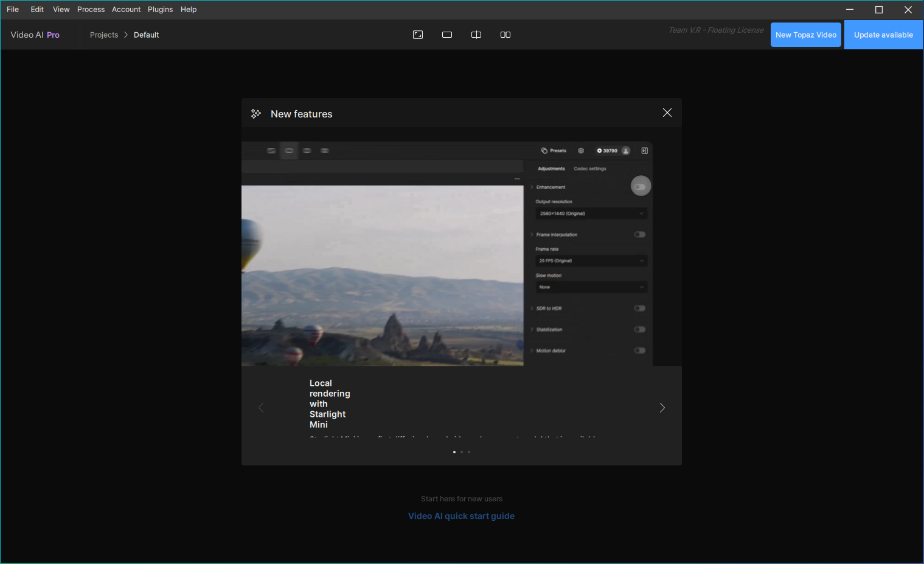Click the New features sparkle icon
This screenshot has width=924, height=564.
[x=256, y=114]
